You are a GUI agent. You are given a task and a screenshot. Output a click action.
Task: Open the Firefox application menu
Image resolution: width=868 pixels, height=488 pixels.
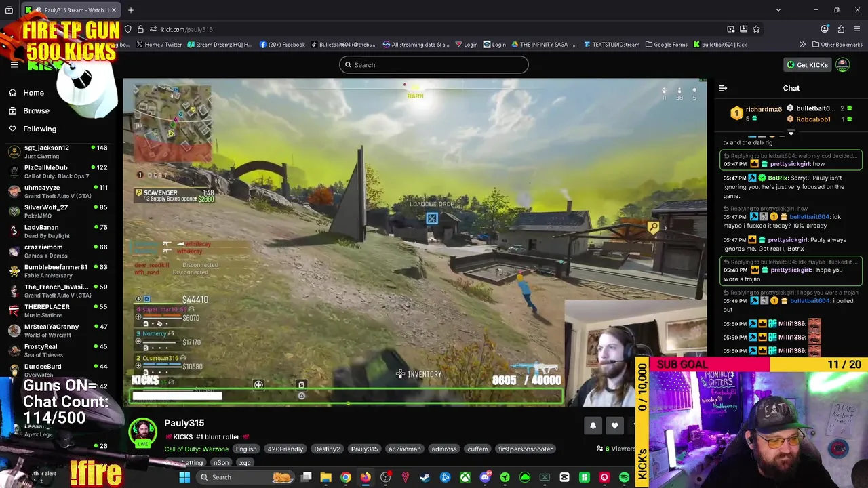[x=858, y=29]
